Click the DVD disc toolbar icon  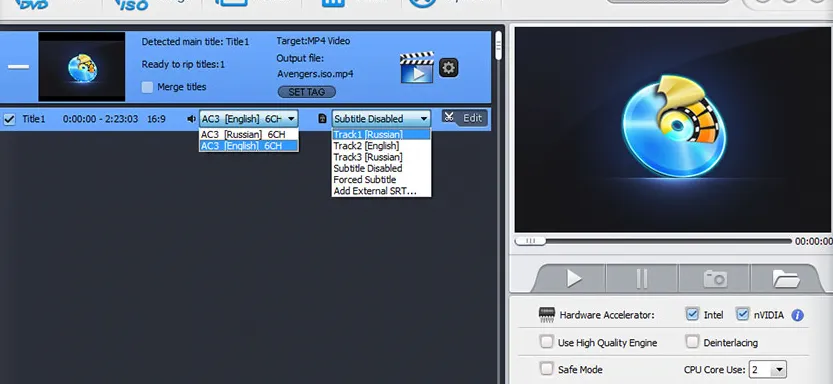32,4
